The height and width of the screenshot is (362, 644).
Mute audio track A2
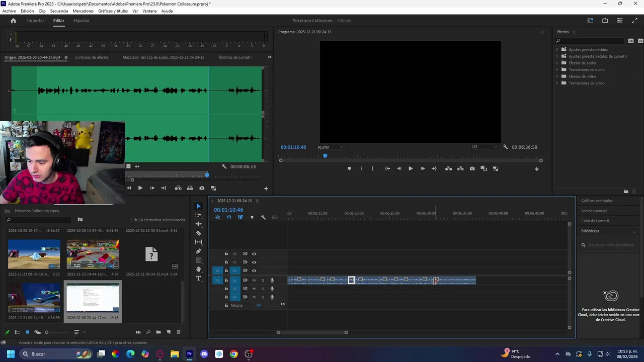point(254,289)
